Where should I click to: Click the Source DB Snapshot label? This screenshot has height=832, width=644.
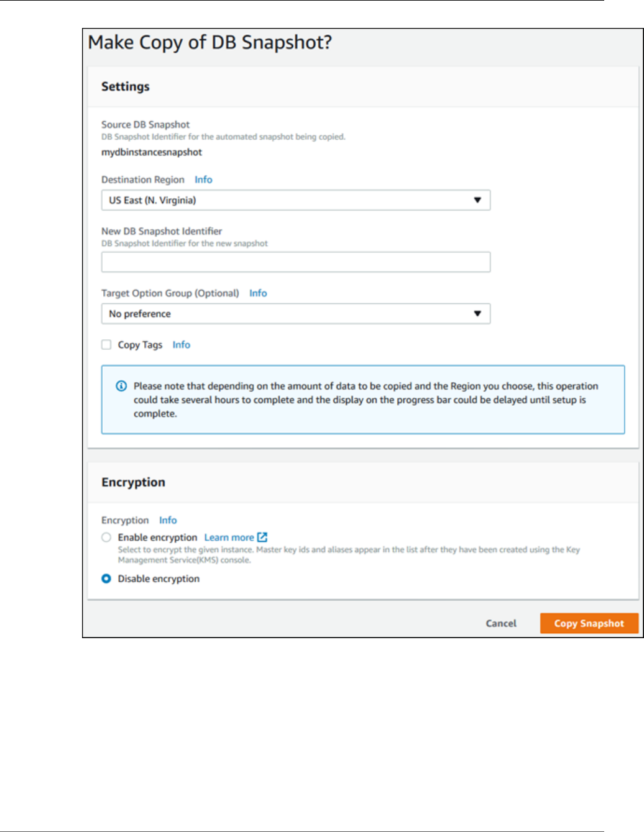(145, 124)
